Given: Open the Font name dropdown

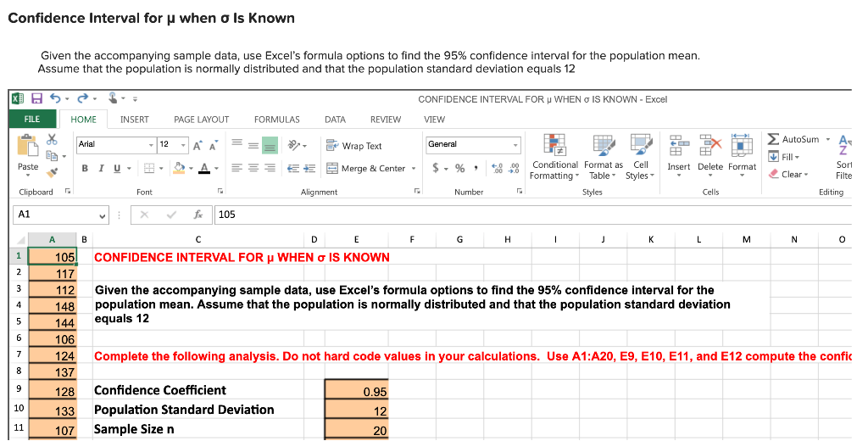Looking at the screenshot, I should coord(151,145).
